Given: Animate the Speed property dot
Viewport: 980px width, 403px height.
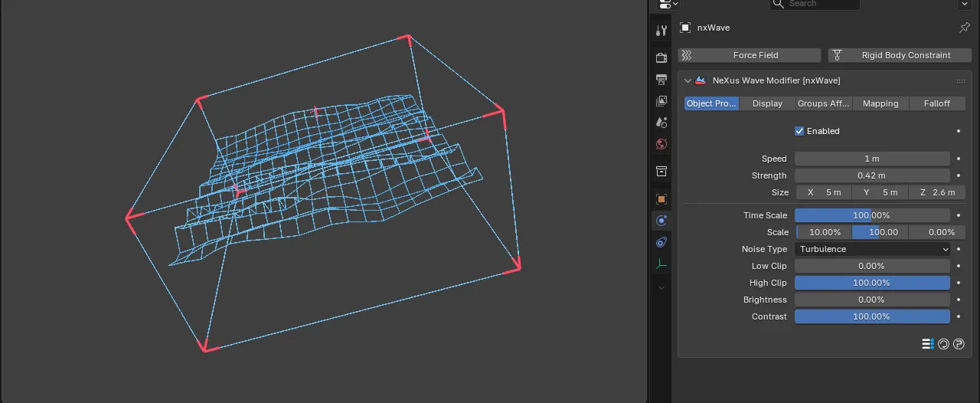Looking at the screenshot, I should (x=959, y=159).
